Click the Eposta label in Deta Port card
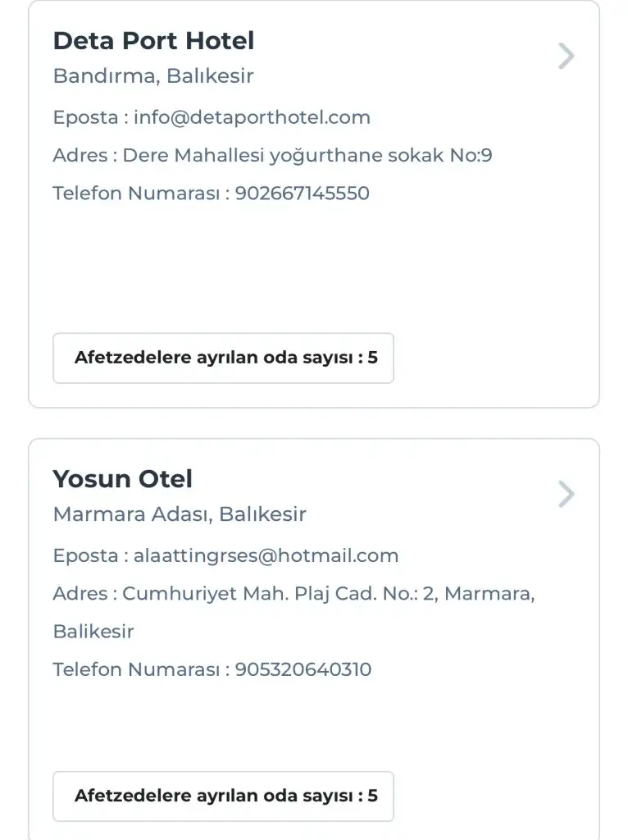The width and height of the screenshot is (628, 840). click(x=85, y=117)
